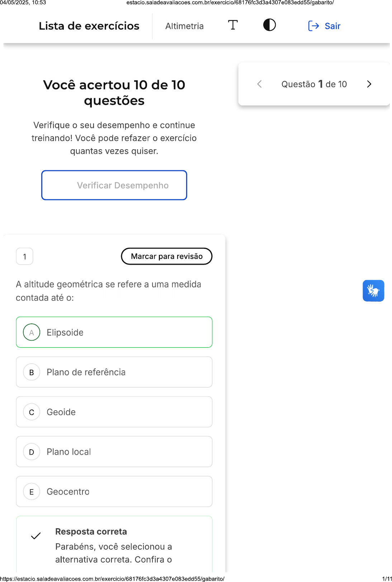The height and width of the screenshot is (582, 392).
Task: Click Marcar para revisão button
Action: pos(166,256)
